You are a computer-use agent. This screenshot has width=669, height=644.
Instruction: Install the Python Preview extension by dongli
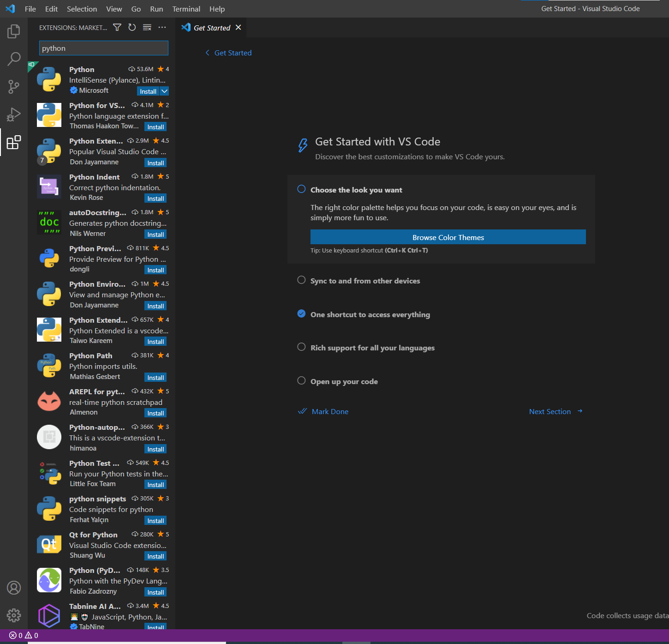(x=156, y=270)
